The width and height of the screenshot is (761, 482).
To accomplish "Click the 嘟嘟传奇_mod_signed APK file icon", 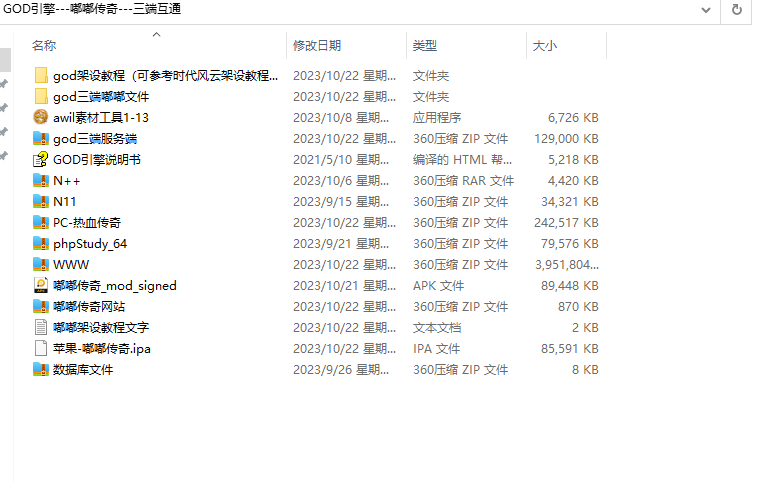I will tap(41, 285).
